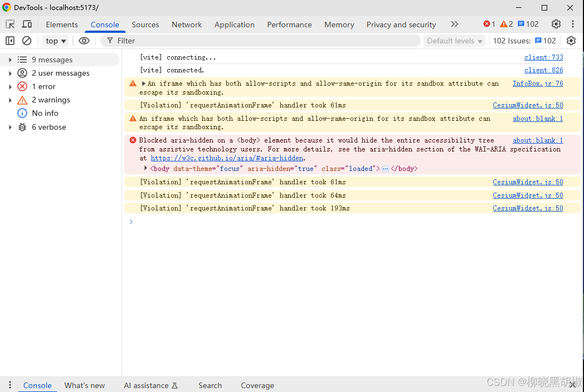The width and height of the screenshot is (584, 392).
Task: Click the user messages person icon
Action: click(22, 73)
